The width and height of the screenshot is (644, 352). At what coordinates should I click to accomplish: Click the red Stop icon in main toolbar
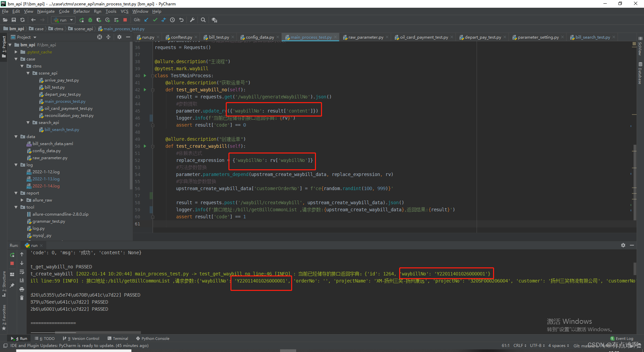pos(125,20)
